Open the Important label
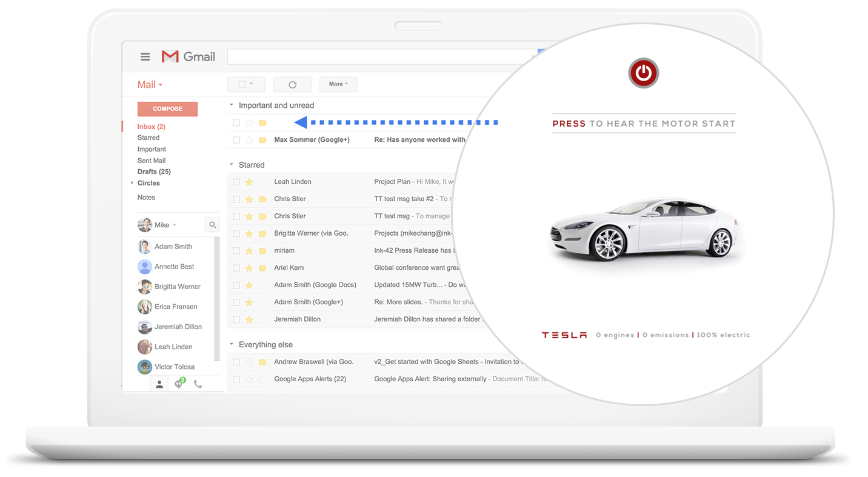Screen dimensions: 868x477 pos(152,149)
